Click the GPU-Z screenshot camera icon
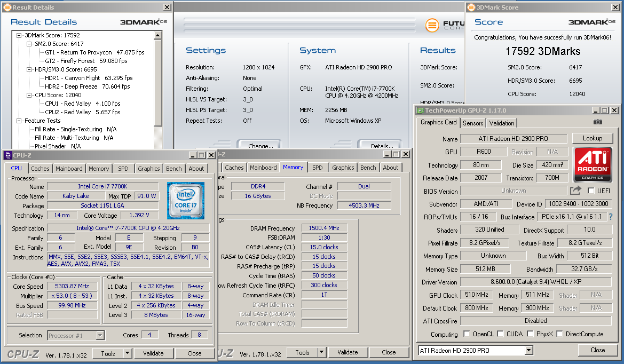624x364 pixels. pyautogui.click(x=597, y=122)
